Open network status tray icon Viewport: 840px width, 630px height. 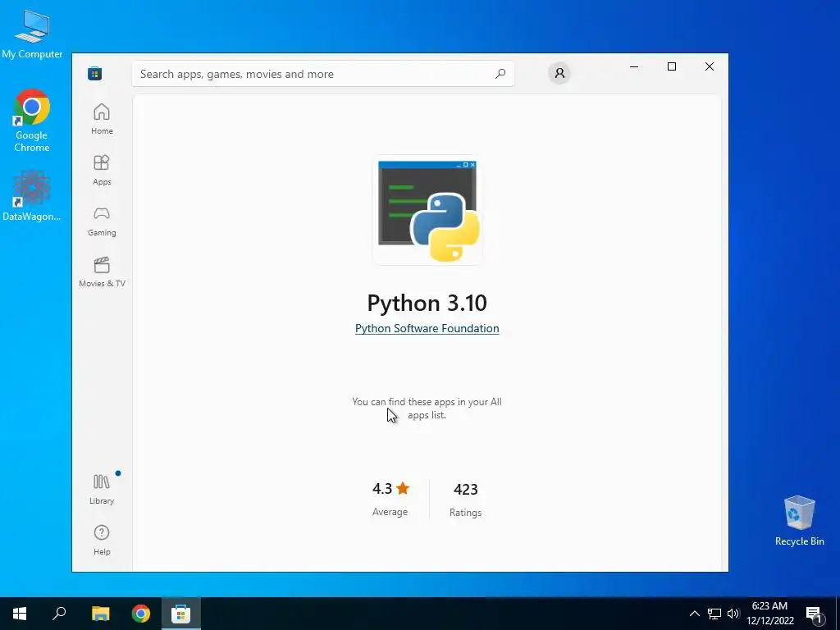(714, 614)
